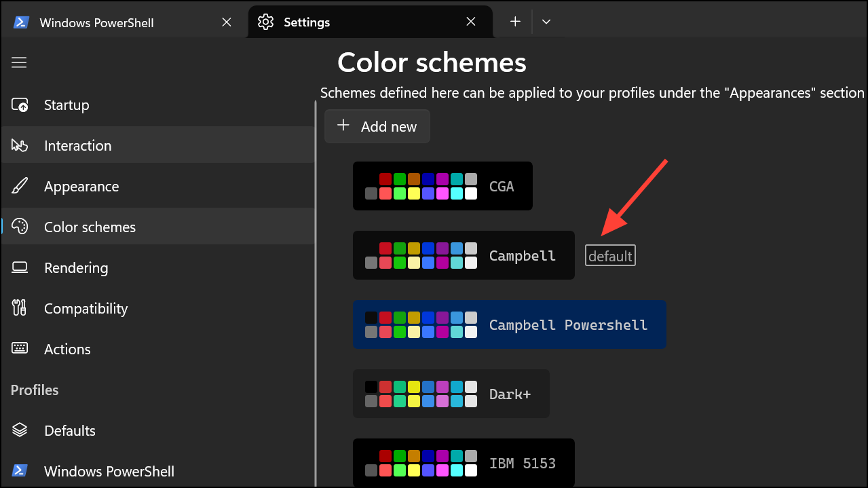Click a red color swatch in the Campbell preview
This screenshot has width=868, height=488.
coord(385,248)
